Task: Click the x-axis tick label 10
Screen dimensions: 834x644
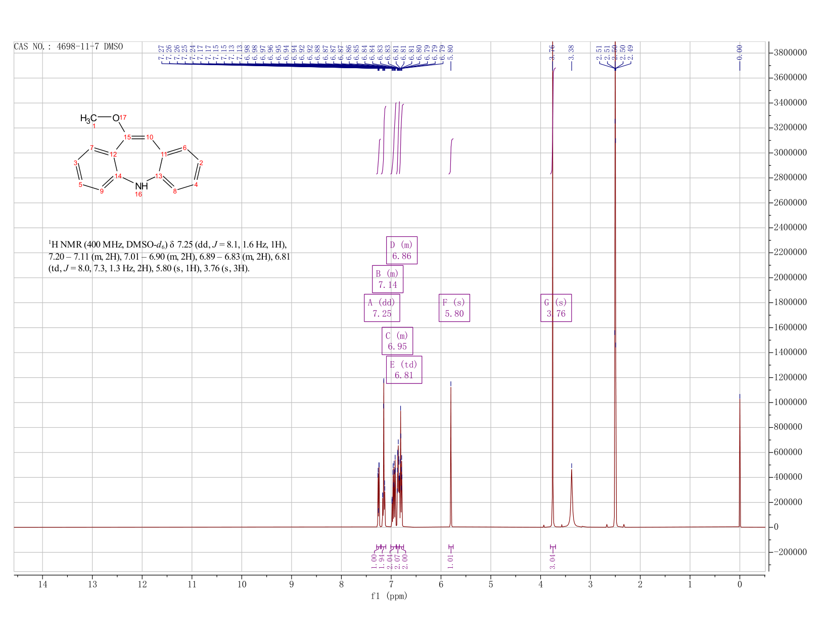Action: (x=242, y=584)
